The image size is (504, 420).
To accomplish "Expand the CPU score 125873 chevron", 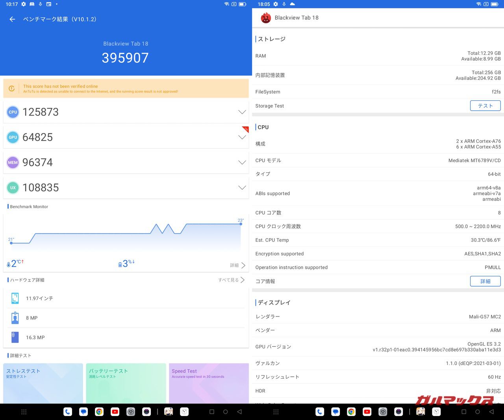I will pos(242,112).
